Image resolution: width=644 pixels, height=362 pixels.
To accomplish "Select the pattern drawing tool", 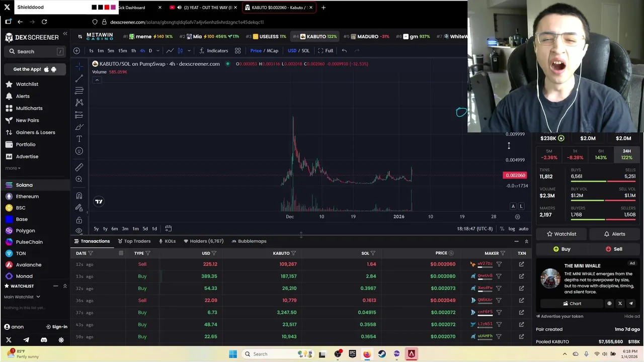I will 79,103.
